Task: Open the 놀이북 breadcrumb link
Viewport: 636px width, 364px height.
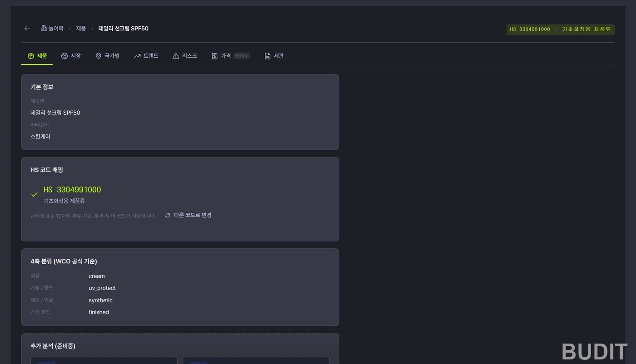Action: pyautogui.click(x=52, y=29)
